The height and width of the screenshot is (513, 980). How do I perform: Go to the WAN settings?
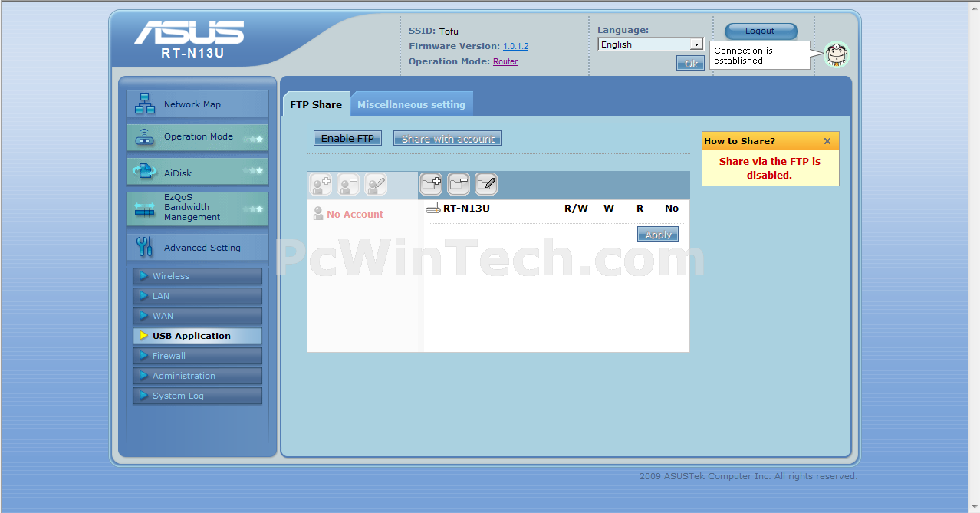[x=197, y=316]
